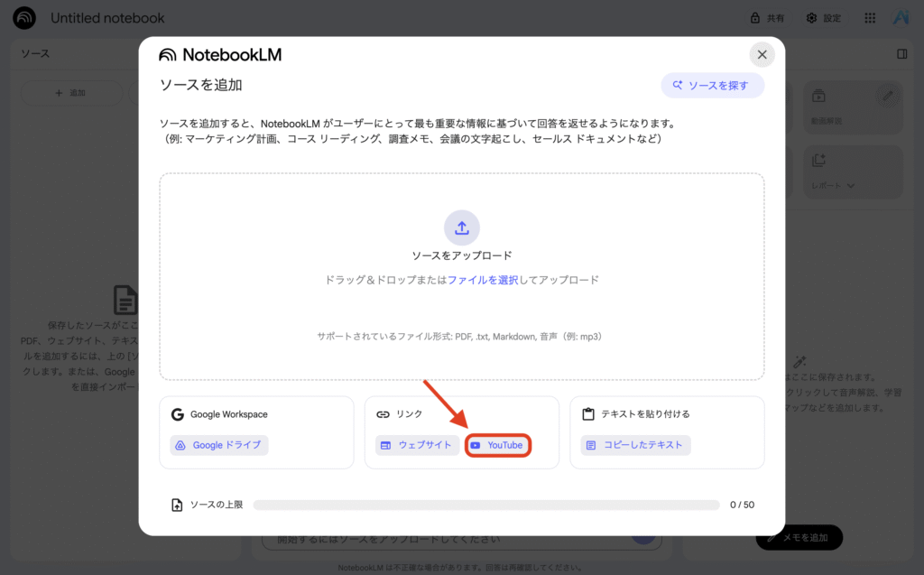Click the Google G icon beside Google Workspace
Screen dimensions: 924x575
click(178, 414)
